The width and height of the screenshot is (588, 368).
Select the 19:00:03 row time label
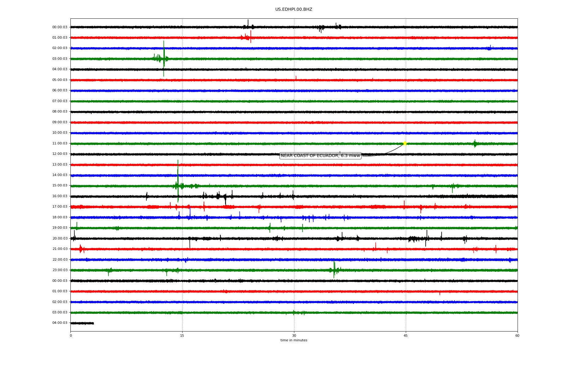60,228
